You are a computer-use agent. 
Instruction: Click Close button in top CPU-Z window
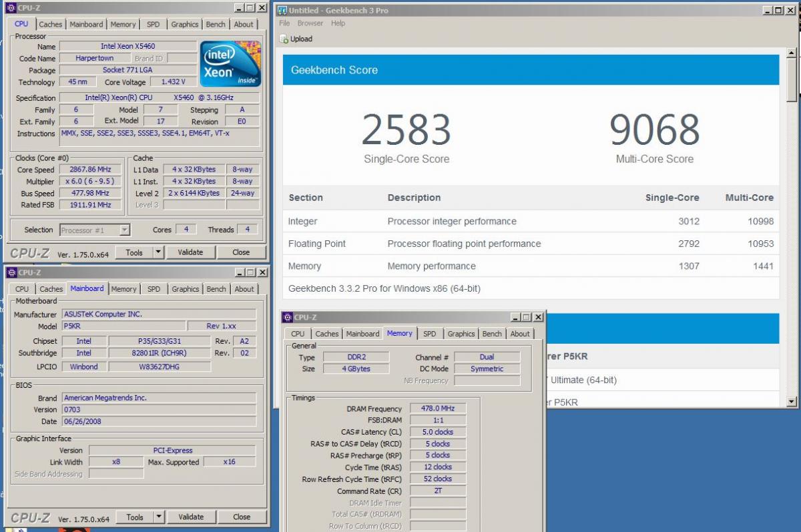coord(242,252)
